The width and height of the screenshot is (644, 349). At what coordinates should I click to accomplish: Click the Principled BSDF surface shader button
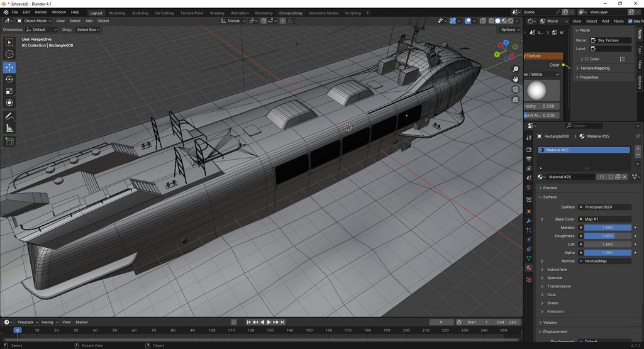click(604, 207)
